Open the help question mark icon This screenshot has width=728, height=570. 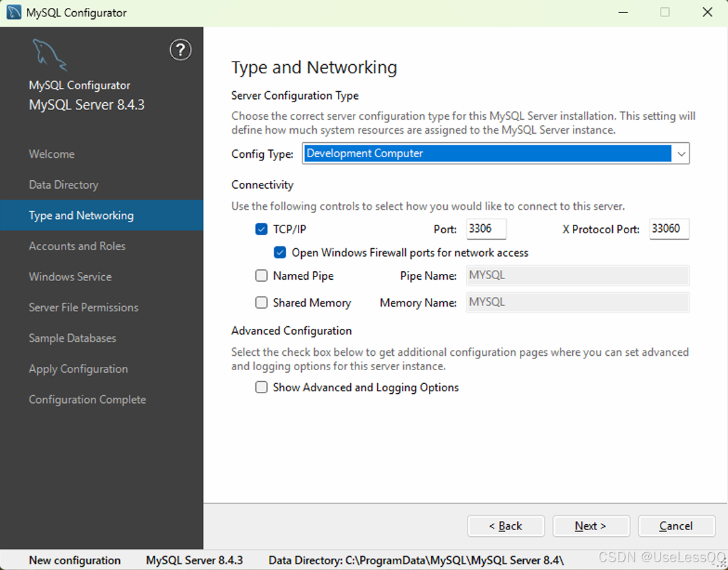(x=180, y=50)
